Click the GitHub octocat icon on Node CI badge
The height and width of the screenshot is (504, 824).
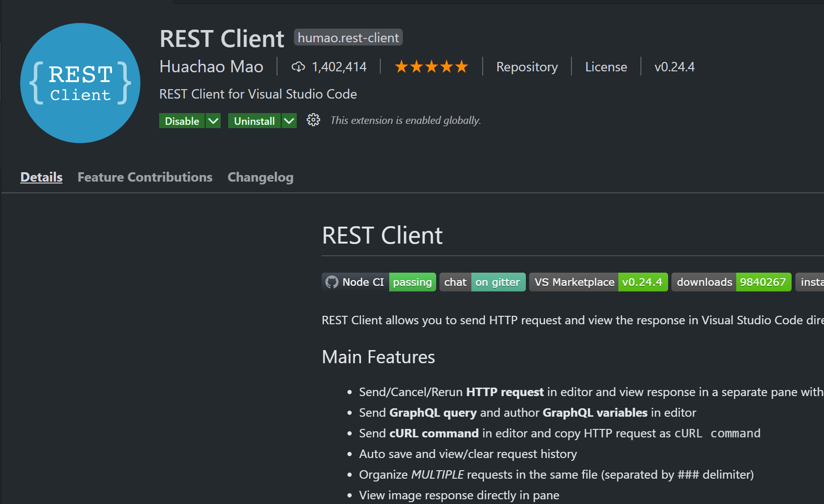(x=332, y=282)
